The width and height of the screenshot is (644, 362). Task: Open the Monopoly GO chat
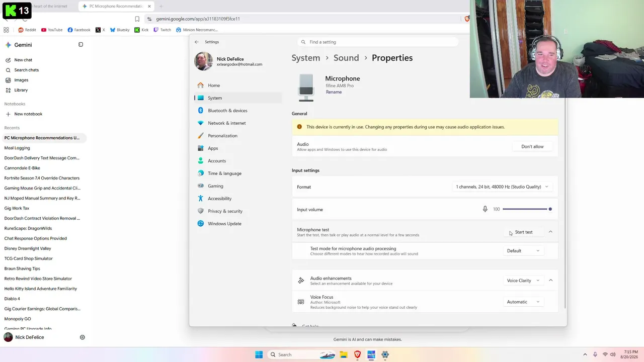pos(18,319)
